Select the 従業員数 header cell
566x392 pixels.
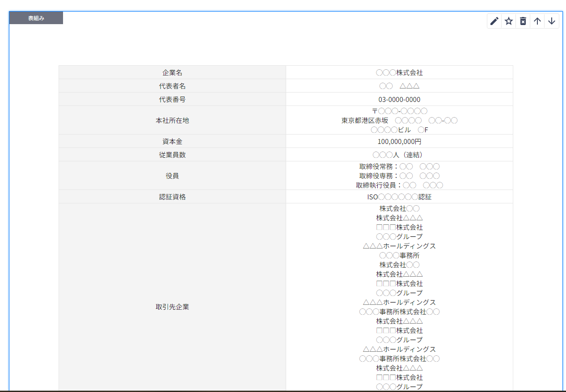(172, 155)
